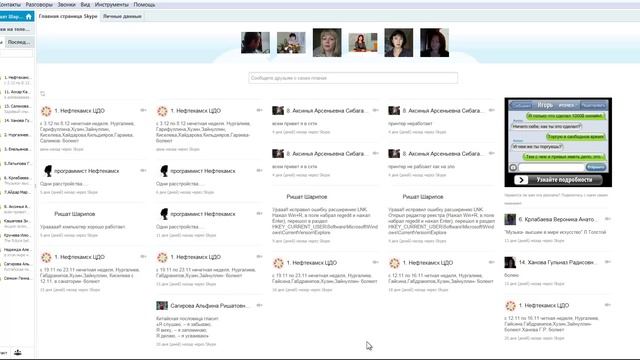The height and width of the screenshot is (360, 640).
Task: Select contact 6. Крпабаева in sidebar list
Action: (x=16, y=180)
